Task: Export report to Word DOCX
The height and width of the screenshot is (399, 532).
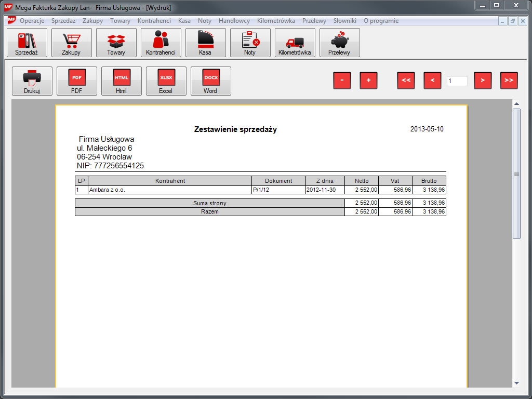Action: point(211,81)
